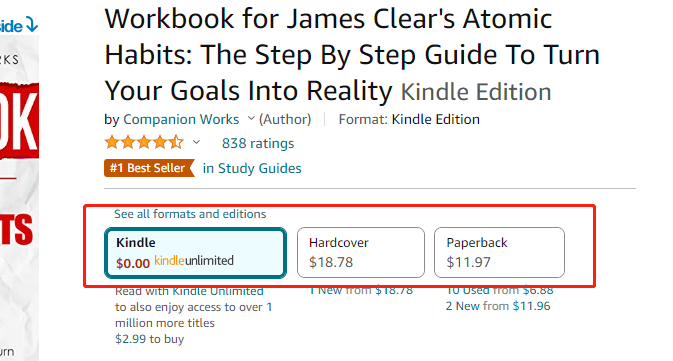Open the 2 New from $11.96 link
This screenshot has width=673, height=361.
[498, 306]
